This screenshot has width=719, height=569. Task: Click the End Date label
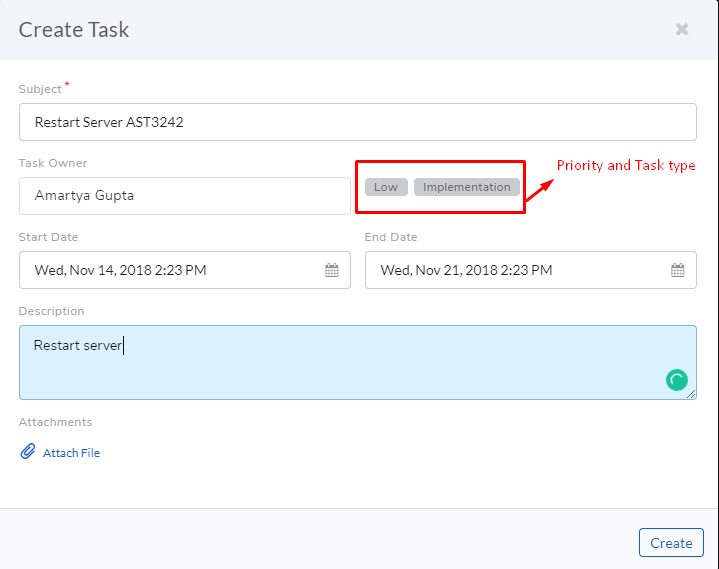click(391, 237)
